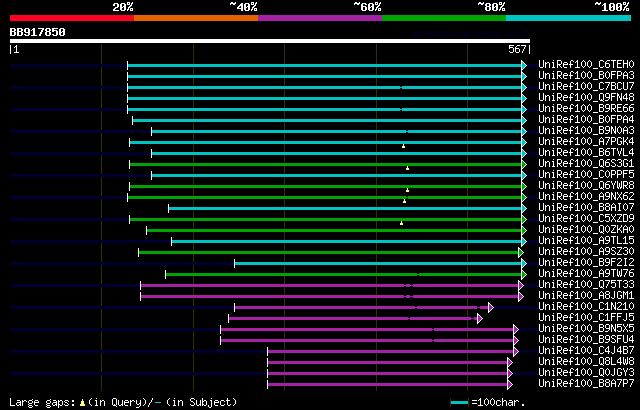Screen dimensions: 640x410
Task: Click the yellow gap marker under UniRef100_Q6S3G1 bar
Action: pyautogui.click(x=407, y=168)
